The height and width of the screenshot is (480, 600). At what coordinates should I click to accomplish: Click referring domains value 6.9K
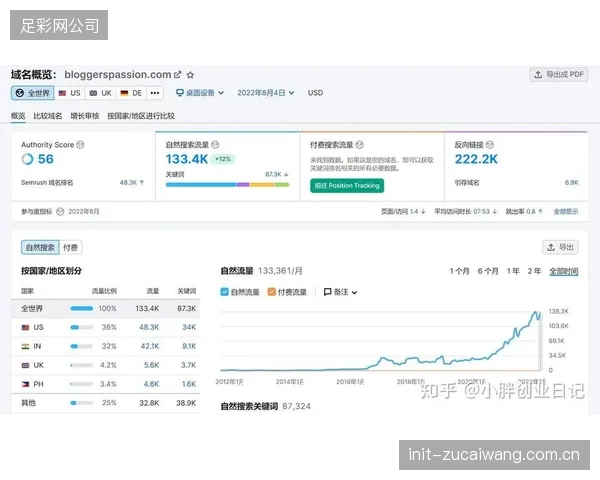coord(572,183)
